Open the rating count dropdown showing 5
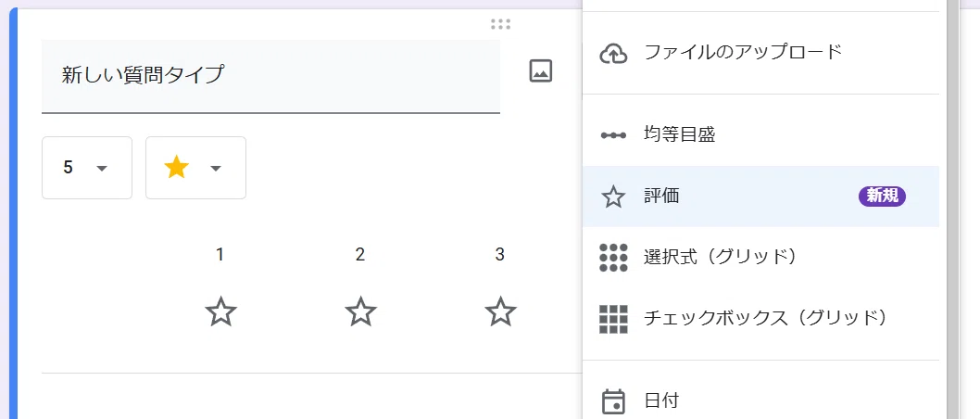The width and height of the screenshot is (980, 419). (x=87, y=168)
